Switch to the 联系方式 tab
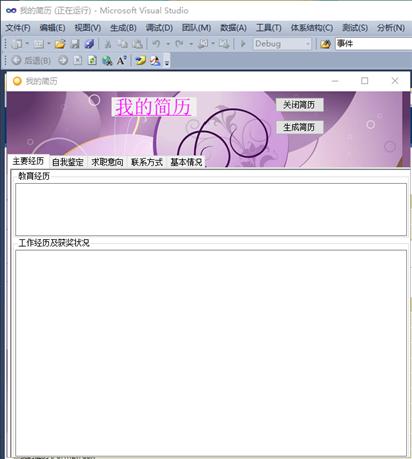The image size is (412, 459). tap(147, 162)
